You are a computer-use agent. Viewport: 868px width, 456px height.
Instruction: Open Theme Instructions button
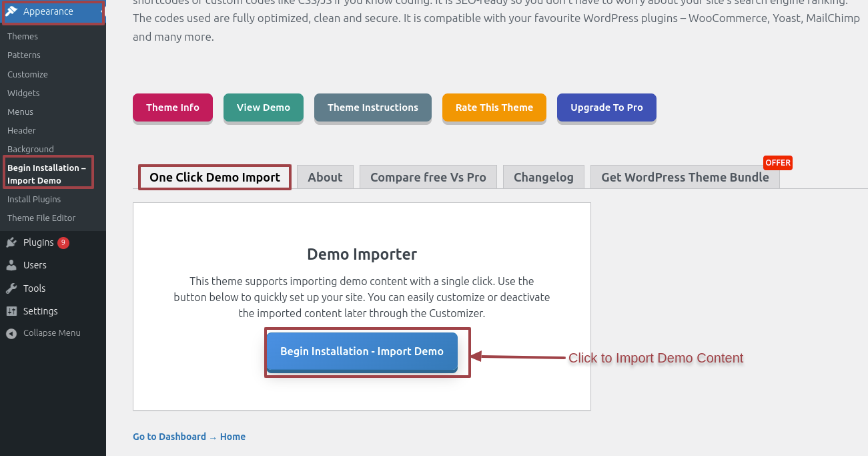click(x=373, y=107)
